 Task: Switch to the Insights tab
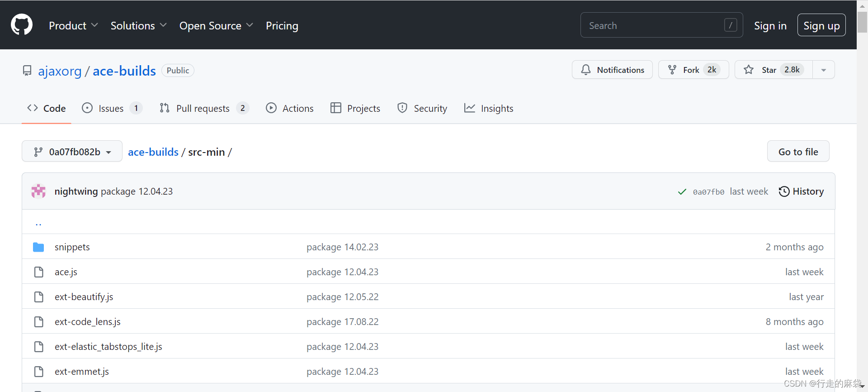[489, 108]
